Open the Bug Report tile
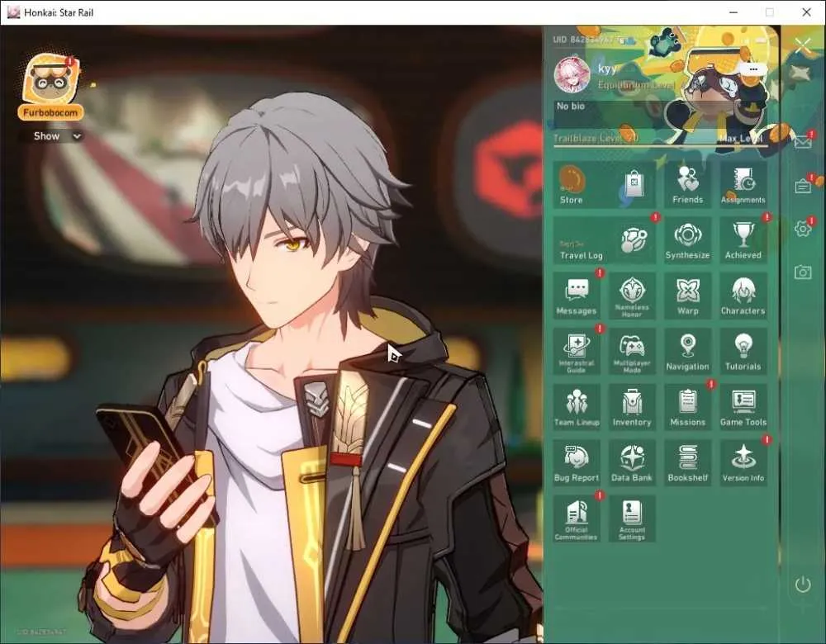Viewport: 826px width, 644px height. tap(577, 463)
